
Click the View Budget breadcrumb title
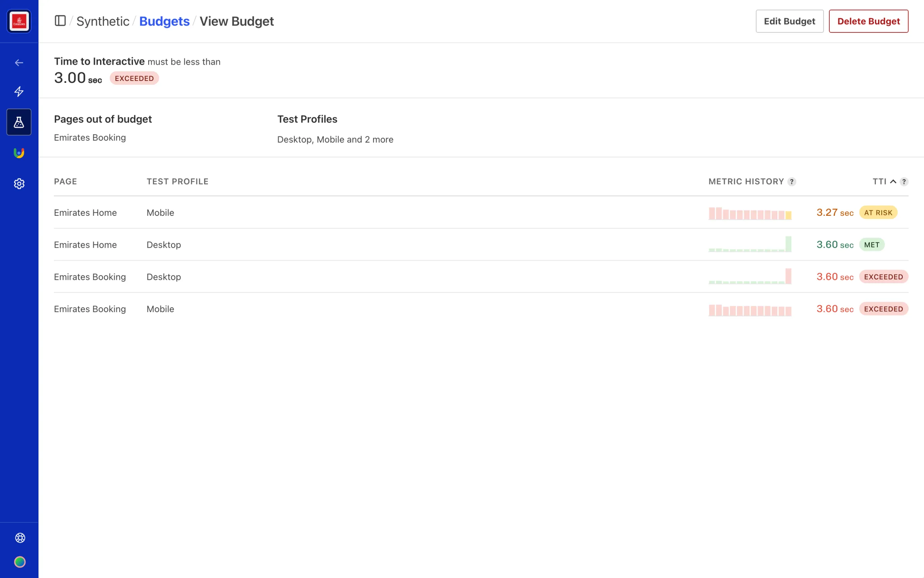237,21
